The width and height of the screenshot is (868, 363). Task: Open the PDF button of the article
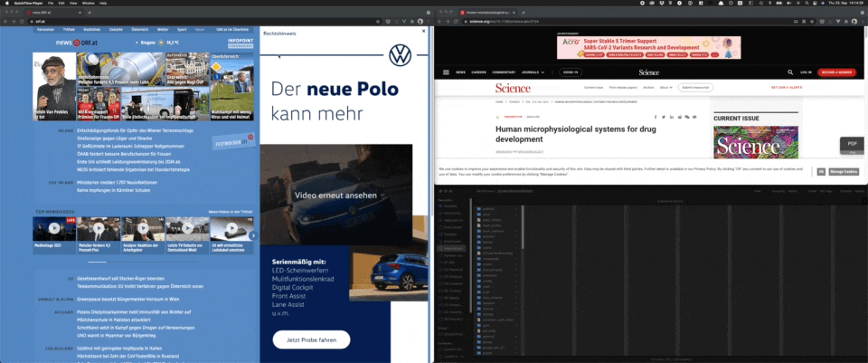(852, 144)
